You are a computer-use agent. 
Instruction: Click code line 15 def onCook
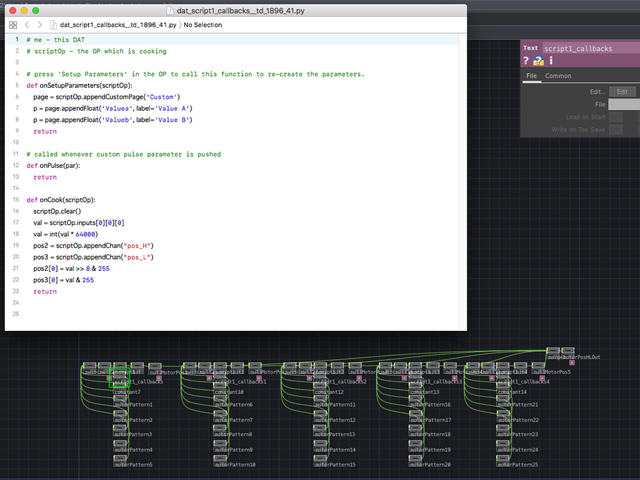pos(61,200)
